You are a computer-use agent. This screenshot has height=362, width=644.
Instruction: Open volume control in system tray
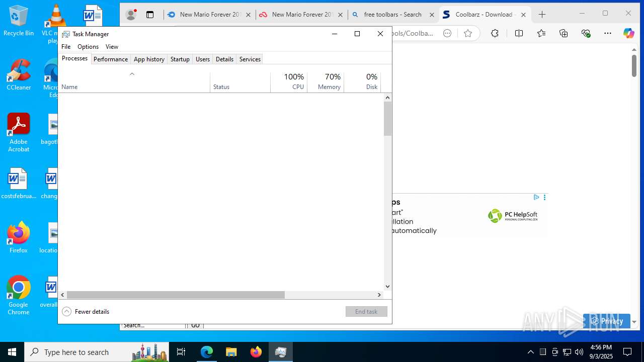(579, 352)
